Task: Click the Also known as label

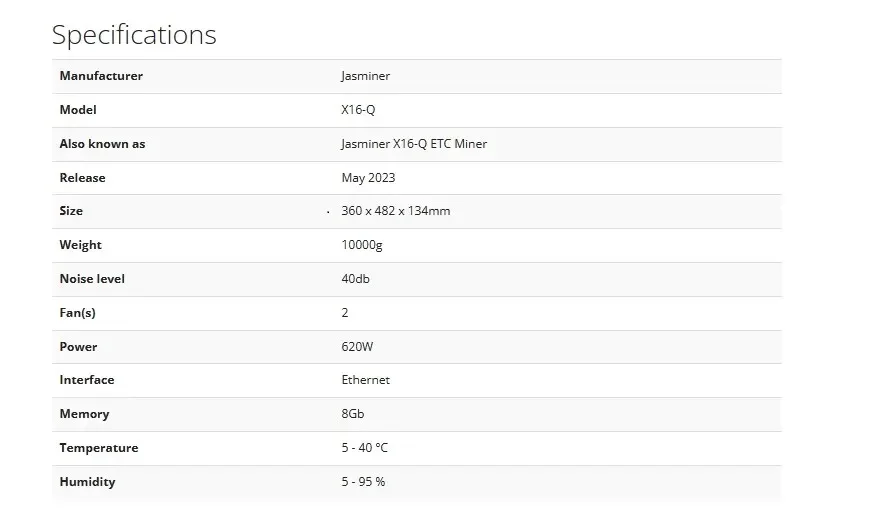Action: 102,144
